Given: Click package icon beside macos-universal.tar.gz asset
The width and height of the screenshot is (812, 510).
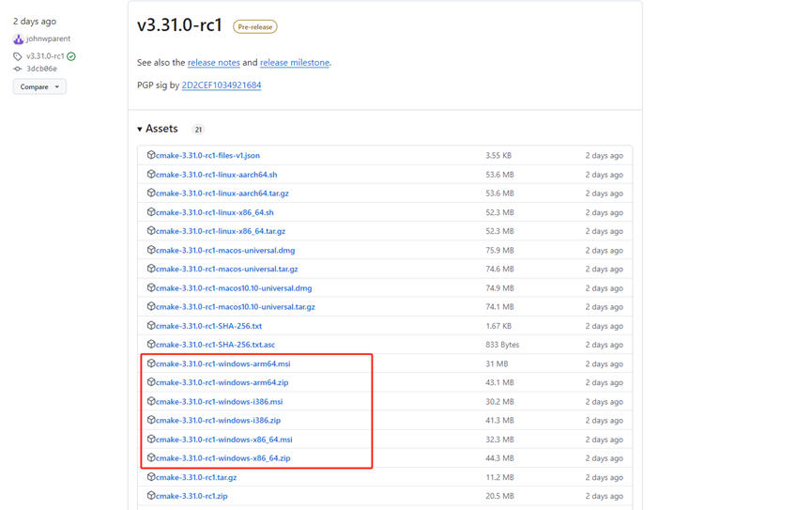Looking at the screenshot, I should pyautogui.click(x=151, y=268).
